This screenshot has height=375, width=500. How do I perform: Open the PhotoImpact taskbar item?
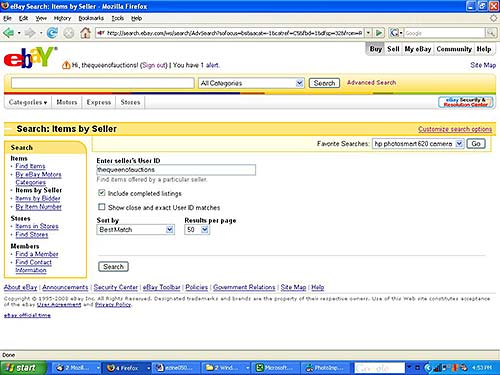click(326, 368)
